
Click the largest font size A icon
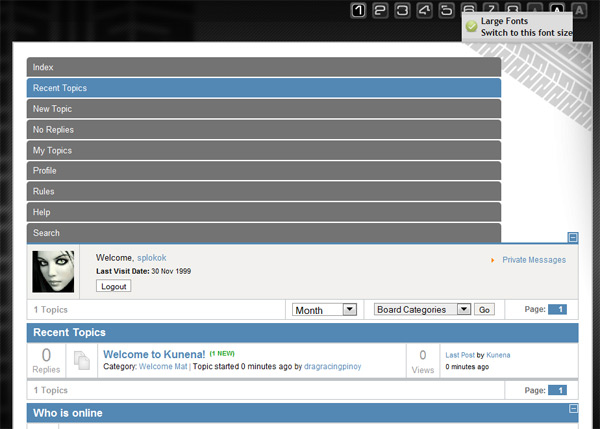pos(579,11)
